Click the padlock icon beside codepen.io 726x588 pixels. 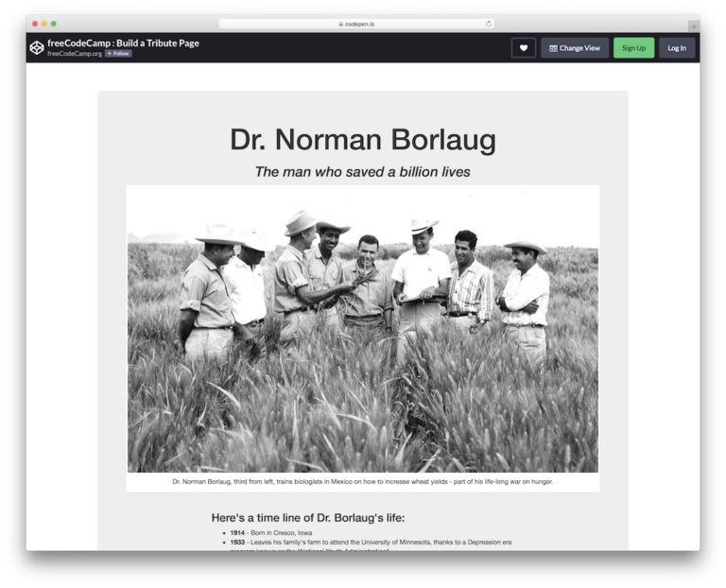point(340,24)
